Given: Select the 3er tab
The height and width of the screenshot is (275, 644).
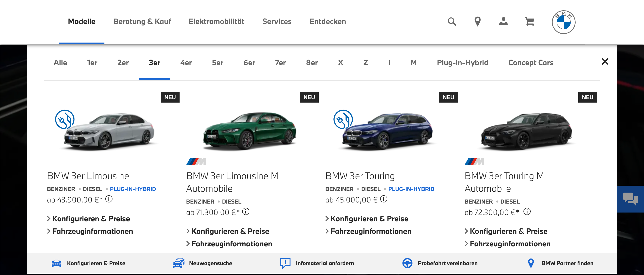Looking at the screenshot, I should pos(155,63).
